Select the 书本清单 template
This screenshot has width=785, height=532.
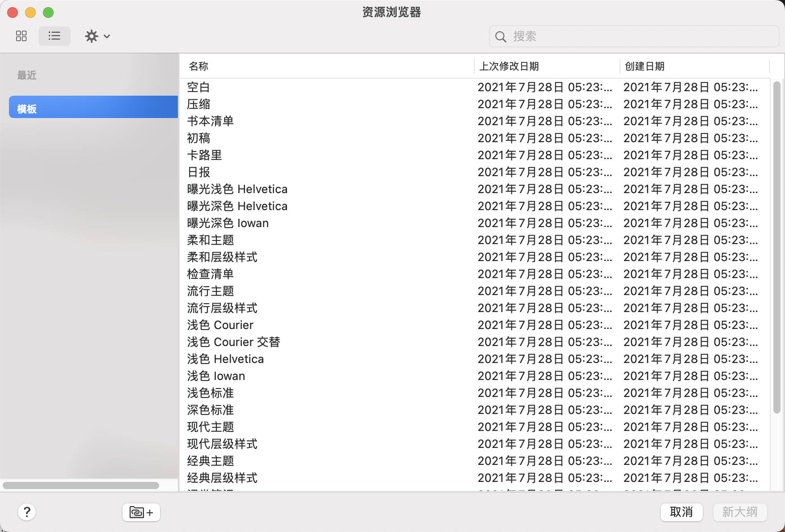click(x=475, y=121)
